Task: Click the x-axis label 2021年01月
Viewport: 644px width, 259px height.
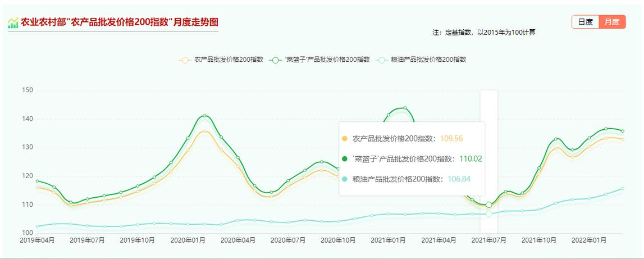Action: tap(388, 240)
